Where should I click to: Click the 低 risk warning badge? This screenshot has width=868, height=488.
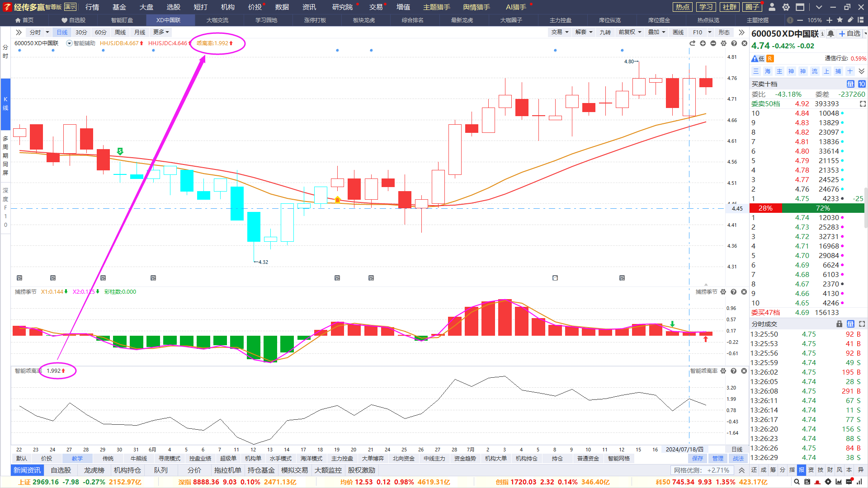click(x=758, y=59)
